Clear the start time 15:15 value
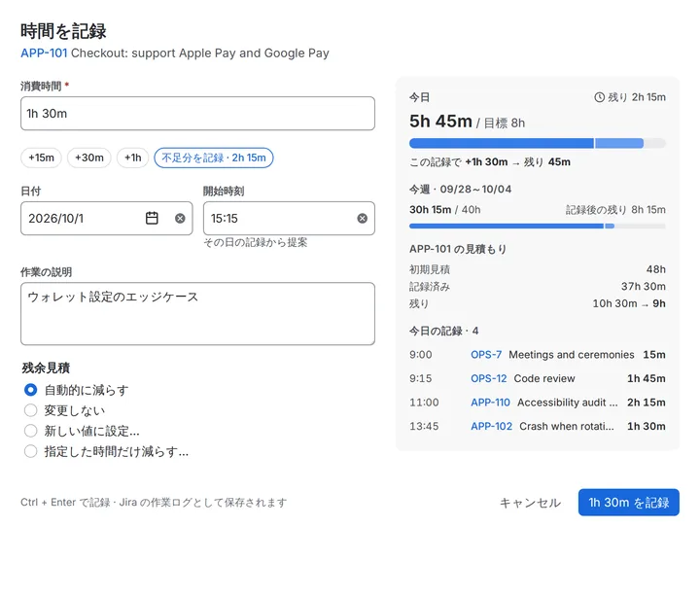This screenshot has height=597, width=700. point(362,219)
